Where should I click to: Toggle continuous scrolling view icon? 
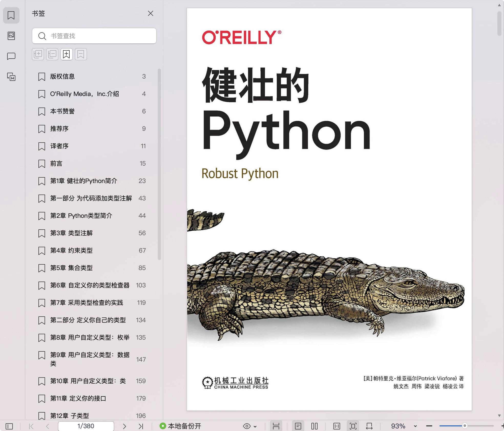(x=276, y=426)
